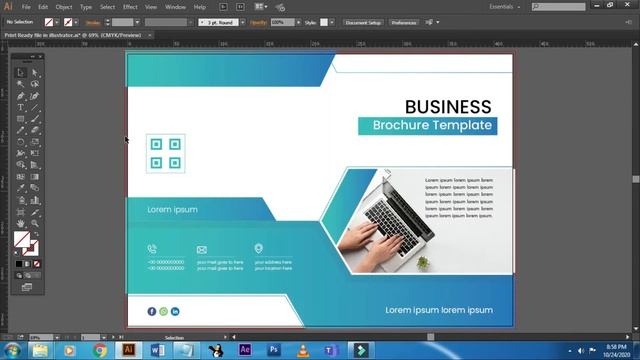Select the Pencil tool
This screenshot has height=360, width=640.
click(20, 131)
